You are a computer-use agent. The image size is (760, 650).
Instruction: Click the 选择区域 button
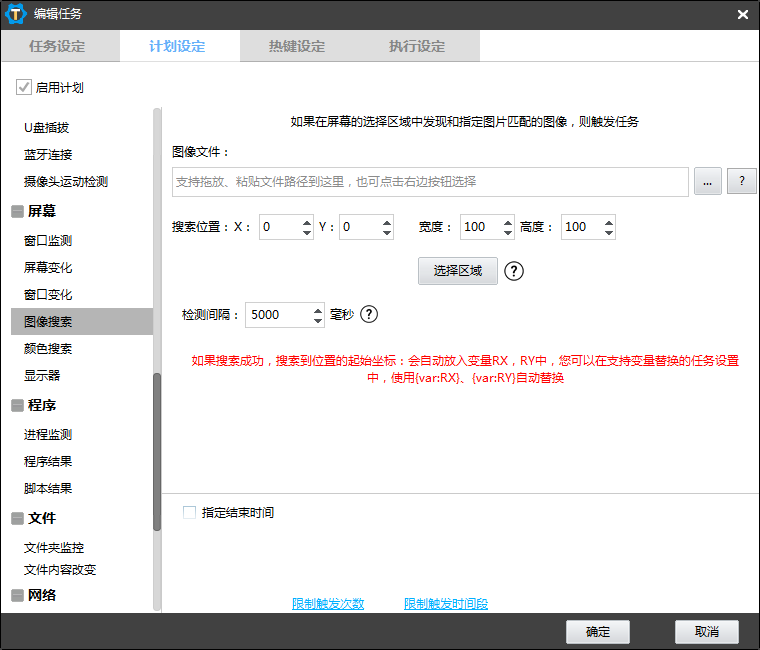click(458, 271)
